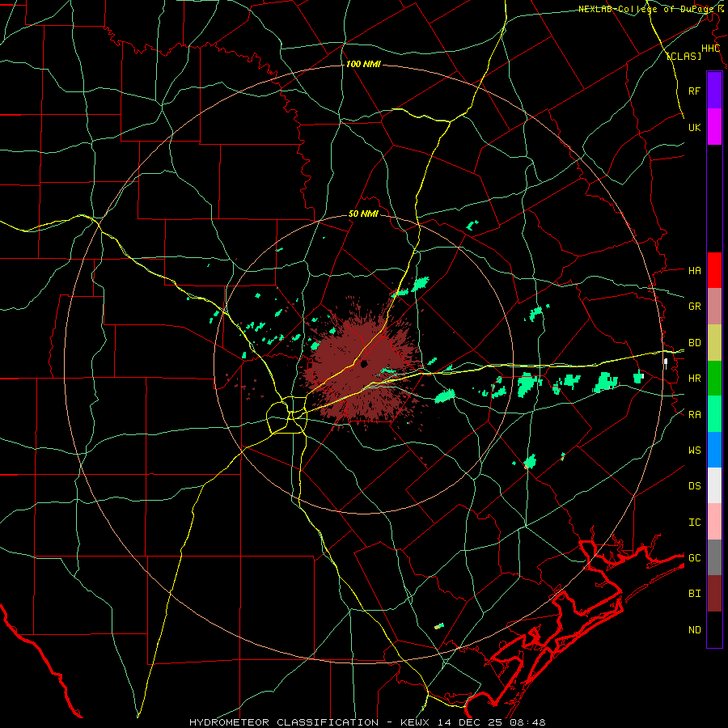The width and height of the screenshot is (728, 728).
Task: Click the 'DS' legend label
Action: click(x=694, y=485)
